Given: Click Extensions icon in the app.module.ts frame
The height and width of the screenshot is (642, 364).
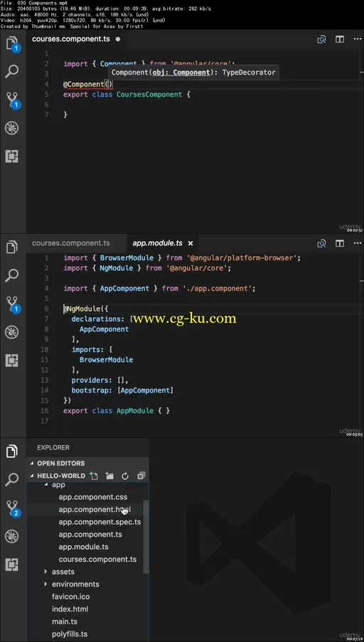Looking at the screenshot, I should (x=11, y=360).
